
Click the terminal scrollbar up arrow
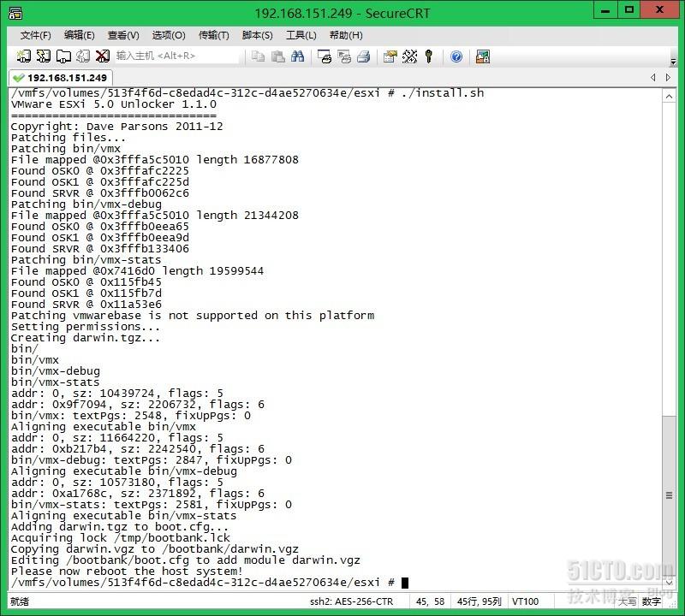[x=669, y=96]
